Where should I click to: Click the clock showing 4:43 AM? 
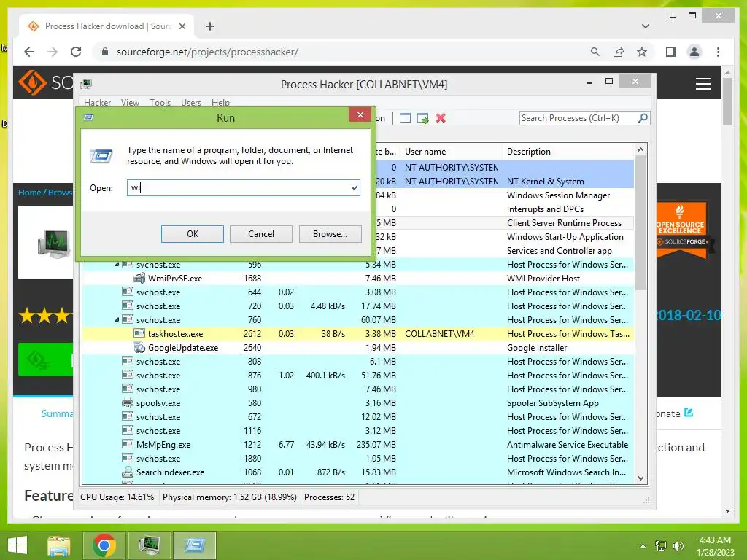715,540
